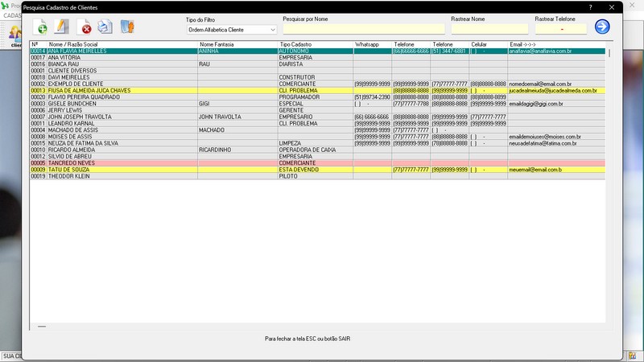Click PROGRAMADOR tipo cadastro cell
644x362 pixels.
coord(316,97)
